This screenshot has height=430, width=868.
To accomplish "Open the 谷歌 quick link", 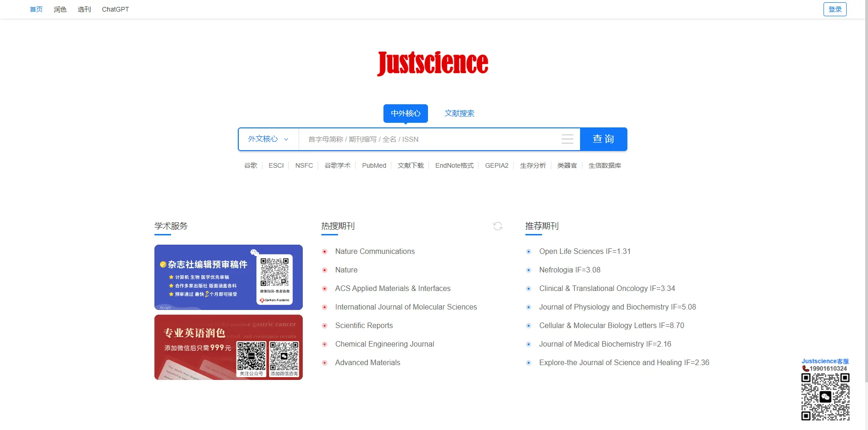I will point(251,165).
